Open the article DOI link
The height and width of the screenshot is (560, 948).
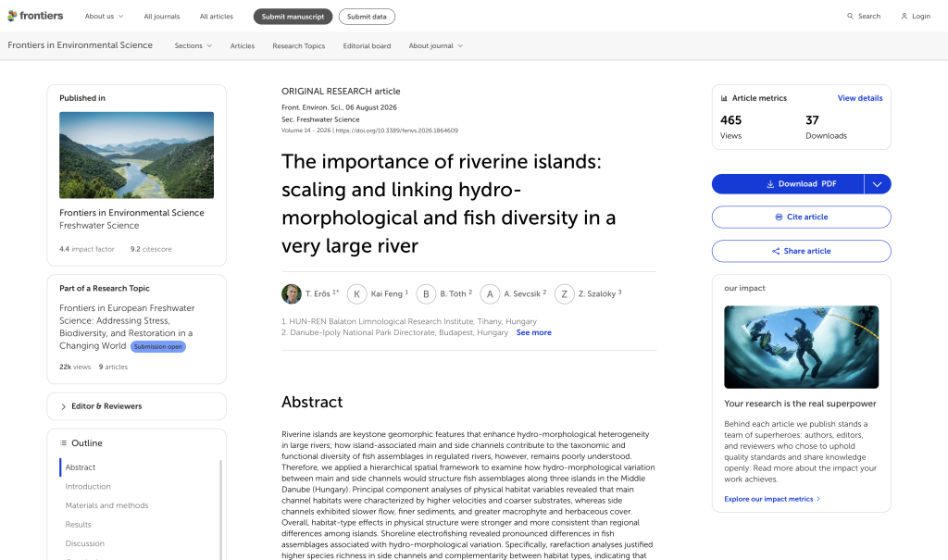(396, 131)
